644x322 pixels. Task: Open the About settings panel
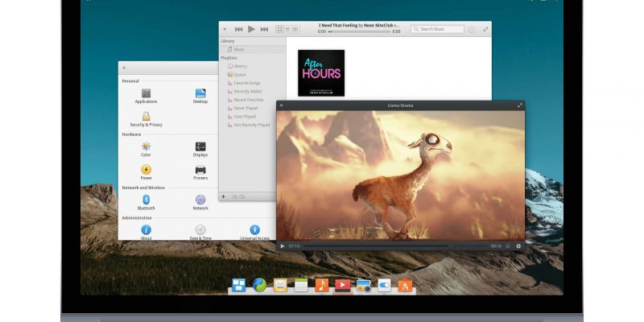pos(146,232)
